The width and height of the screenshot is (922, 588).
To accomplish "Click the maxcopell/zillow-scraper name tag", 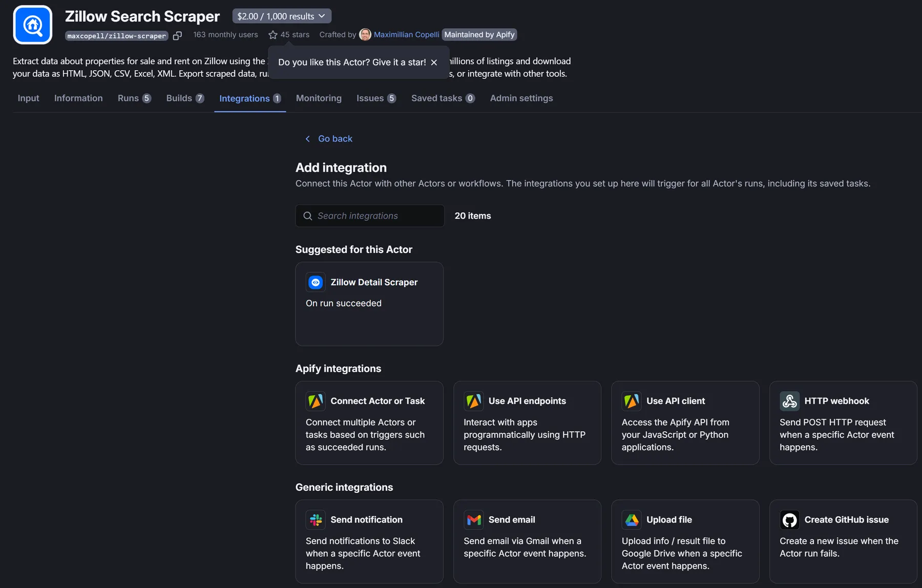I will [117, 36].
